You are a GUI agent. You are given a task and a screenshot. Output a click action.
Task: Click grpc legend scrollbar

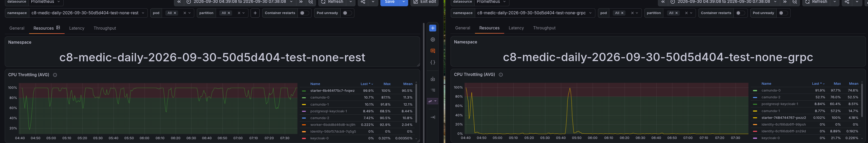point(862,100)
